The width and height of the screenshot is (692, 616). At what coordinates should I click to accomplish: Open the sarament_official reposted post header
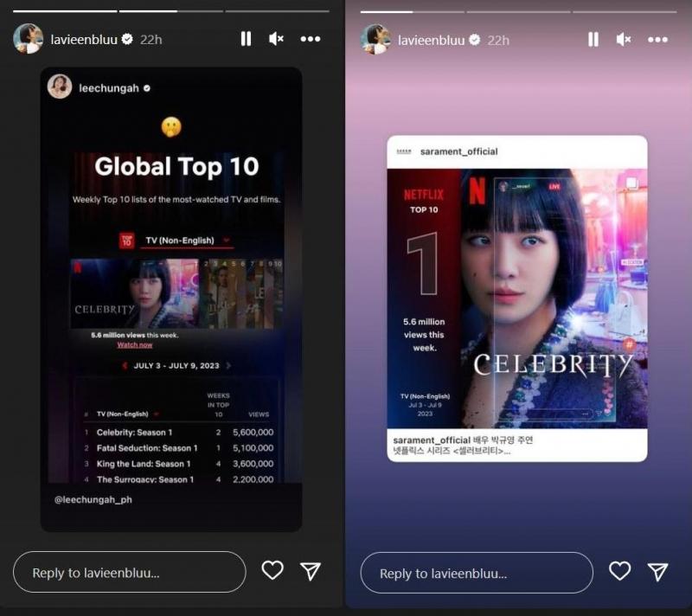pyautogui.click(x=458, y=151)
